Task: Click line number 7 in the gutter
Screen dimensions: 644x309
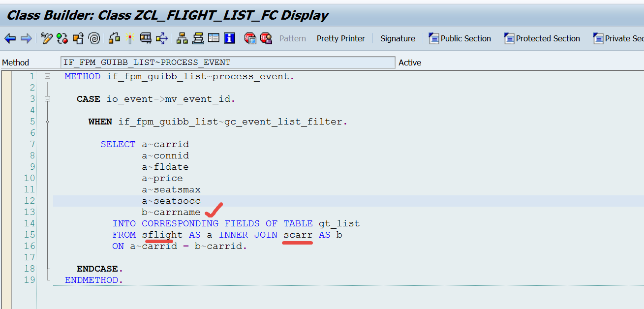Action: click(32, 144)
